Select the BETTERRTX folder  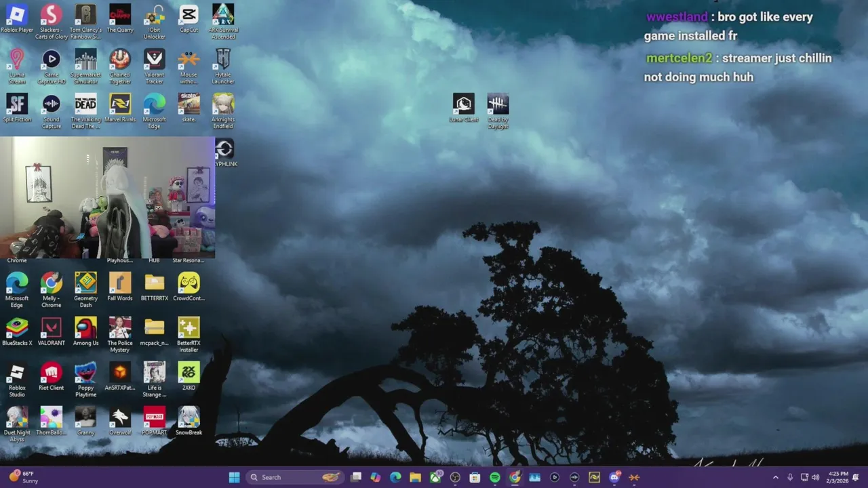point(155,287)
